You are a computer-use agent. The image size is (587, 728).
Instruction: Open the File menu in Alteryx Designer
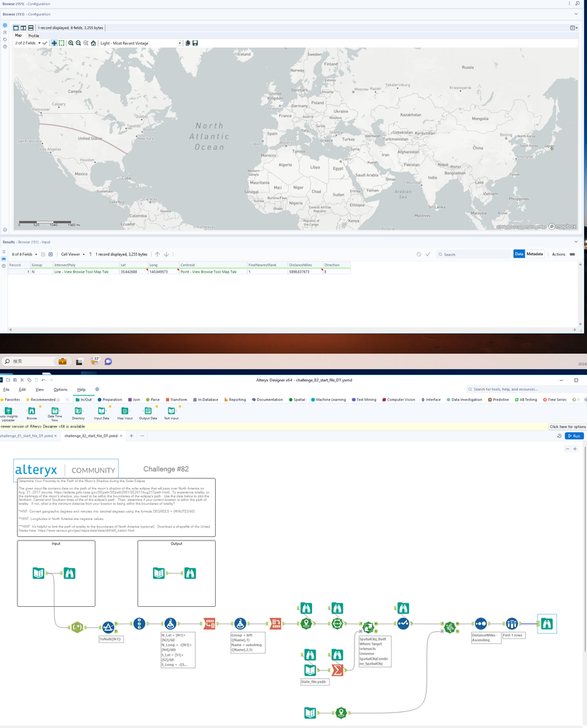[6, 390]
